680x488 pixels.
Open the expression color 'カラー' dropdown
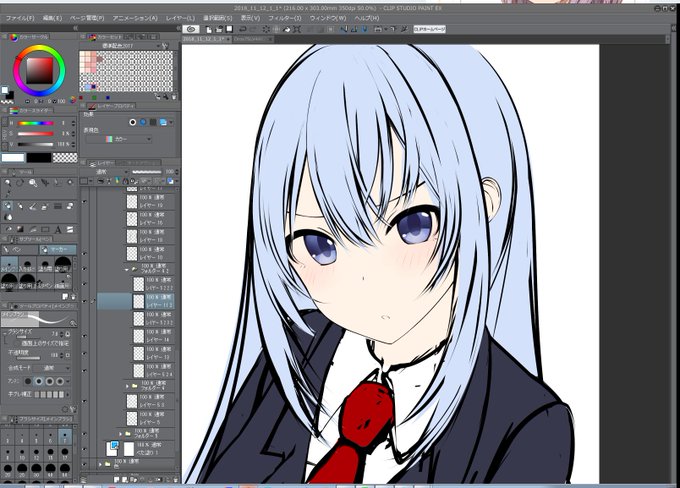point(118,139)
